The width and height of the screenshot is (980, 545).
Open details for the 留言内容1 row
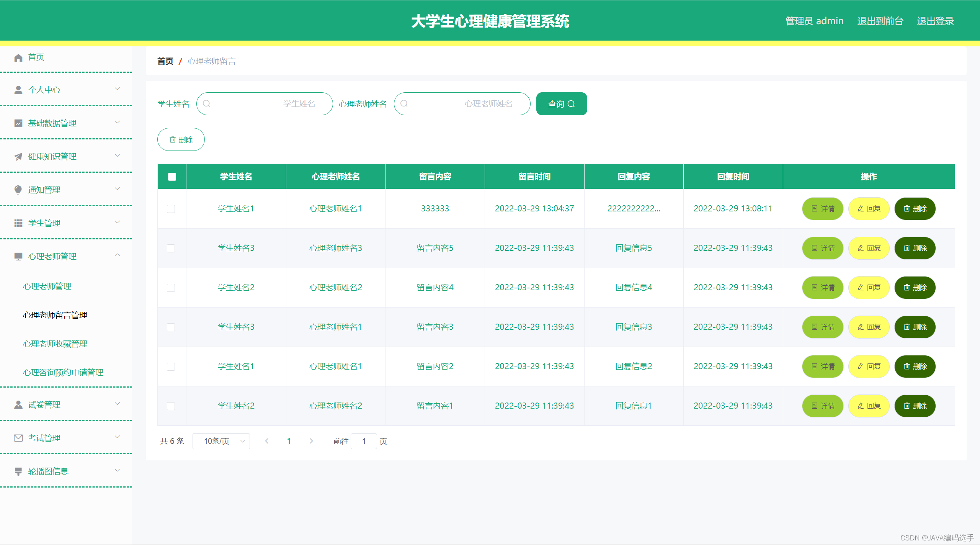click(x=823, y=406)
